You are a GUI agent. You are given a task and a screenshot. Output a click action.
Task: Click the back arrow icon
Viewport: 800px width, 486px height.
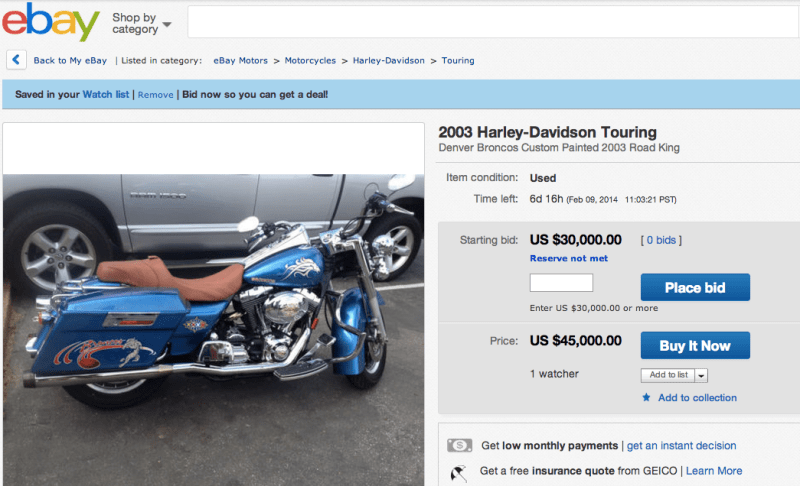(16, 60)
